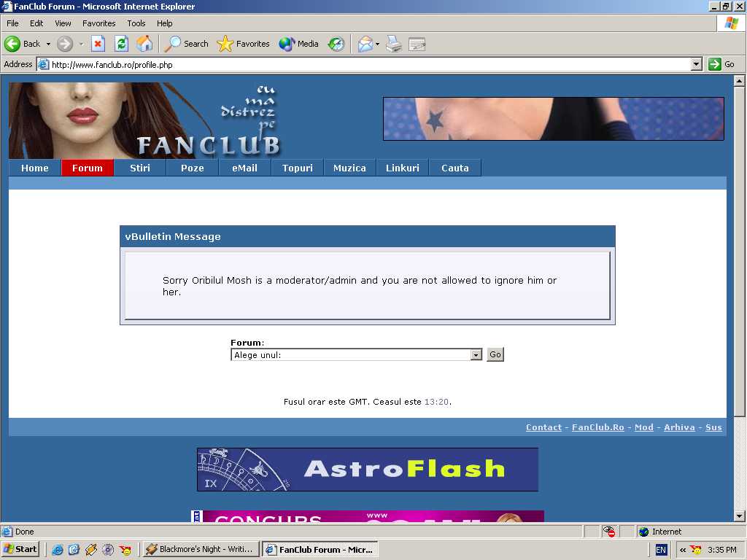Click the Internet zone globe icon
The image size is (747, 560).
[x=643, y=532]
